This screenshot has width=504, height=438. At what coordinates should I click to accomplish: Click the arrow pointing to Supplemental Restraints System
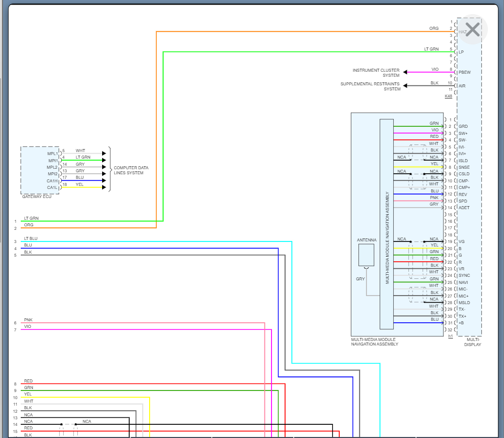(405, 86)
